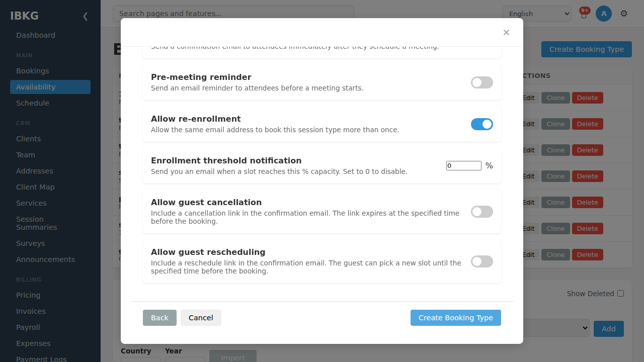Image resolution: width=644 pixels, height=362 pixels.
Task: Open the English language dropdown
Action: pos(537,14)
